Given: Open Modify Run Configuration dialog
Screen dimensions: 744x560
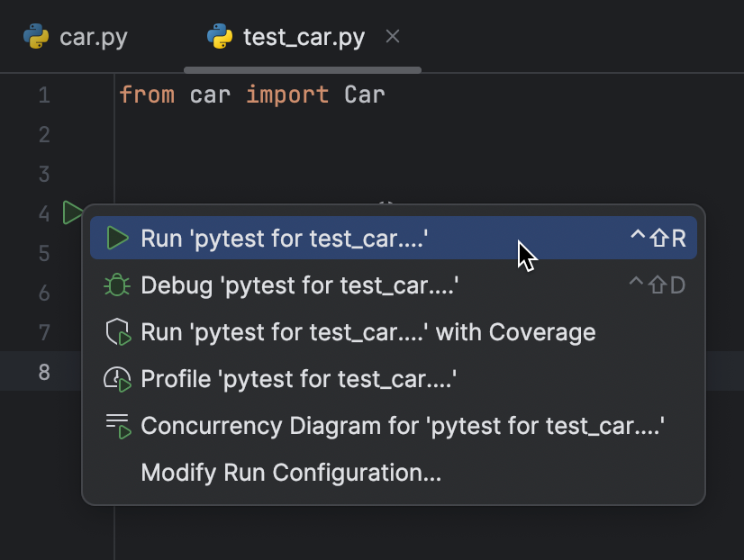Looking at the screenshot, I should pyautogui.click(x=290, y=472).
